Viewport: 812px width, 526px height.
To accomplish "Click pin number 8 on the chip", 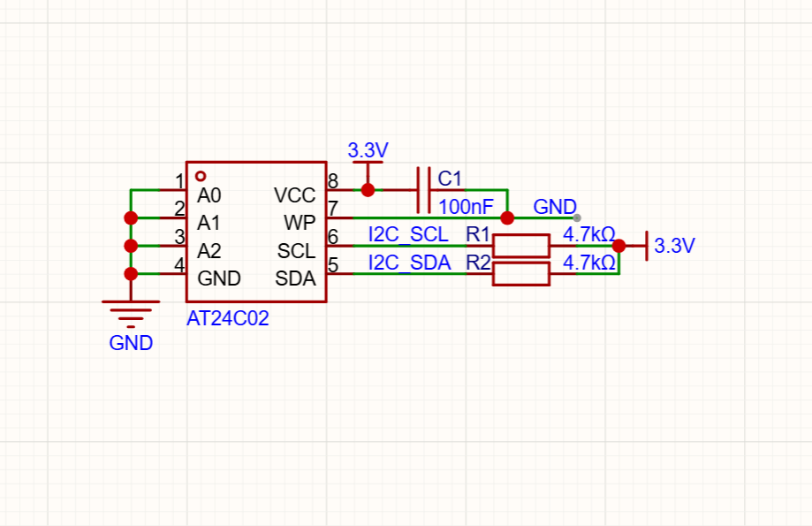I will (x=333, y=181).
